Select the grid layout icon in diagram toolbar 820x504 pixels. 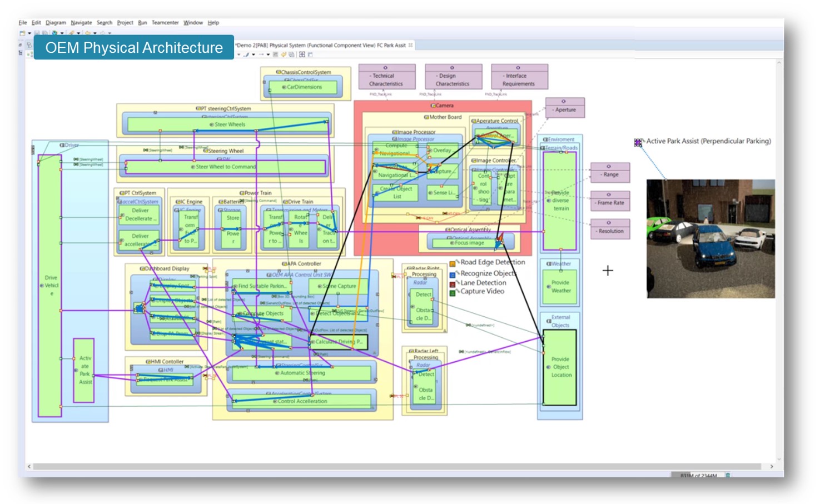pyautogui.click(x=302, y=54)
